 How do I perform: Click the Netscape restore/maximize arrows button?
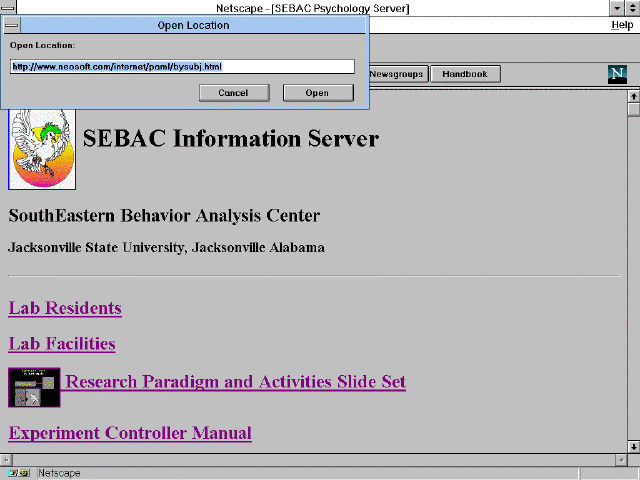tap(632, 8)
